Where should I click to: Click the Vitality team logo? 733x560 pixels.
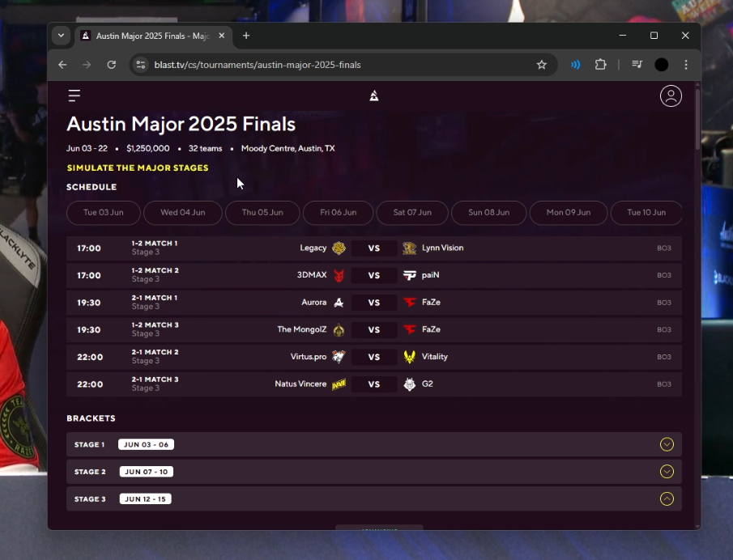click(410, 357)
